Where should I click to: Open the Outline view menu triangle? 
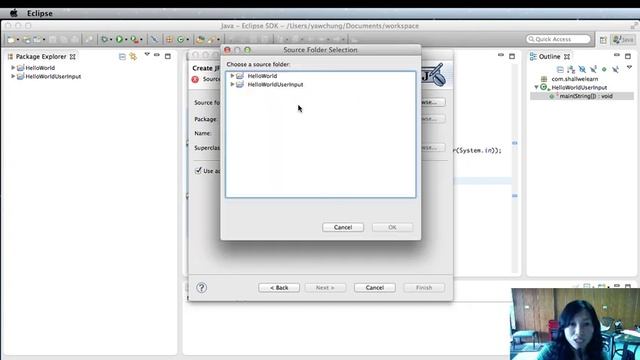[x=629, y=67]
